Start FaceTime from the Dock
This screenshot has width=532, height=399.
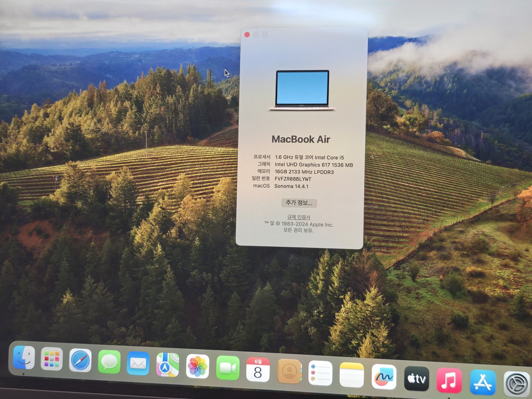[228, 368]
